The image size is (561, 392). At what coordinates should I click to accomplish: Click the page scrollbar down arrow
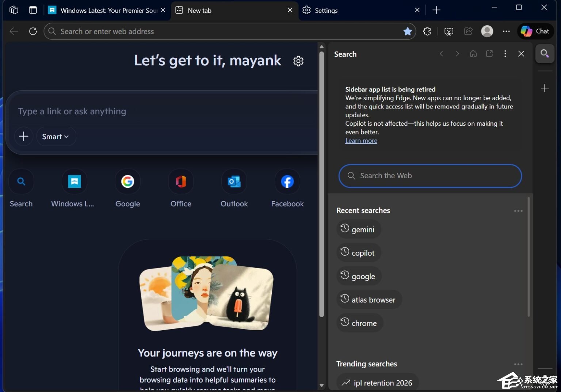pyautogui.click(x=321, y=385)
